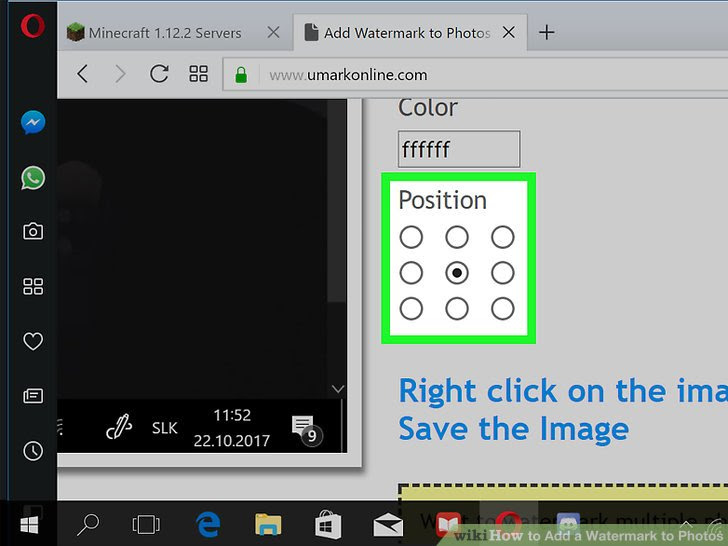Open bookmarks heart icon in sidebar

(x=33, y=341)
